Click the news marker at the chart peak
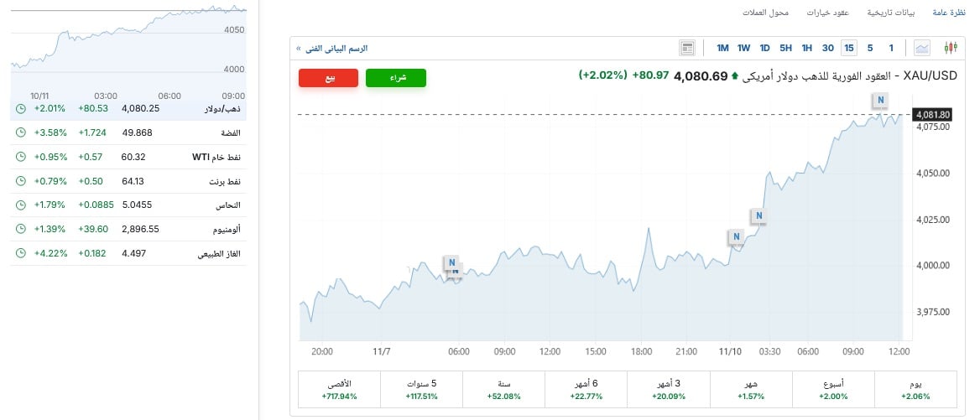980x420 pixels. pos(880,101)
